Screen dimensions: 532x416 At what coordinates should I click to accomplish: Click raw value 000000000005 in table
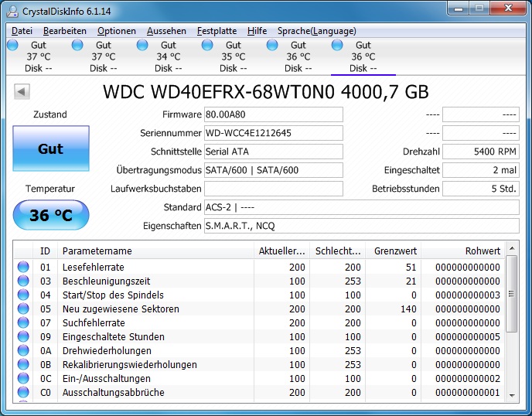[x=468, y=336]
